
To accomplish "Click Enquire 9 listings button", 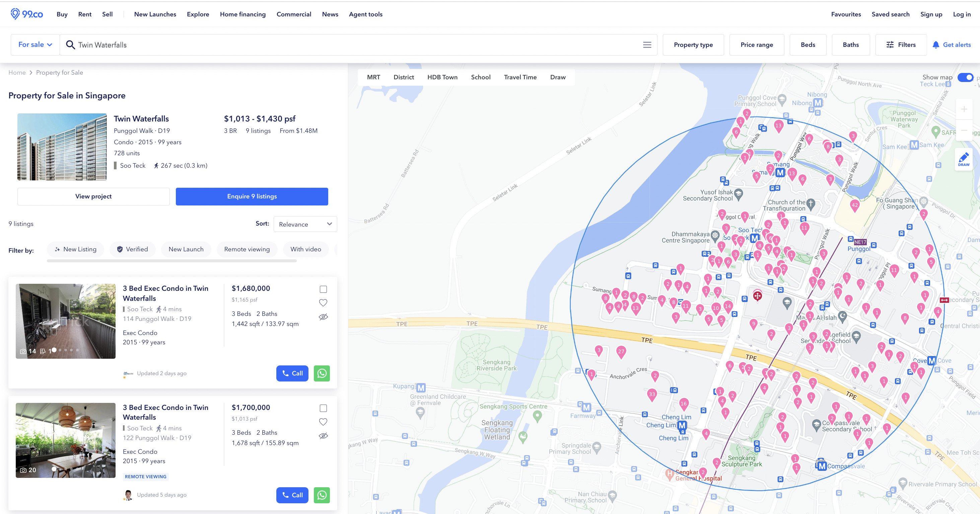I will [x=252, y=196].
